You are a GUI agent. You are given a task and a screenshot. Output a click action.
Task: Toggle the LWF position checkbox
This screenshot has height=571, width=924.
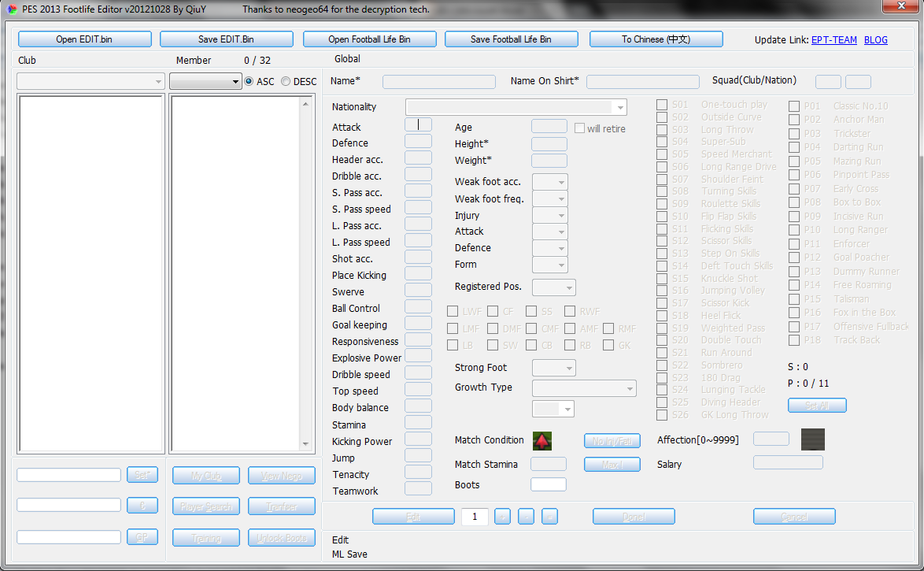453,311
